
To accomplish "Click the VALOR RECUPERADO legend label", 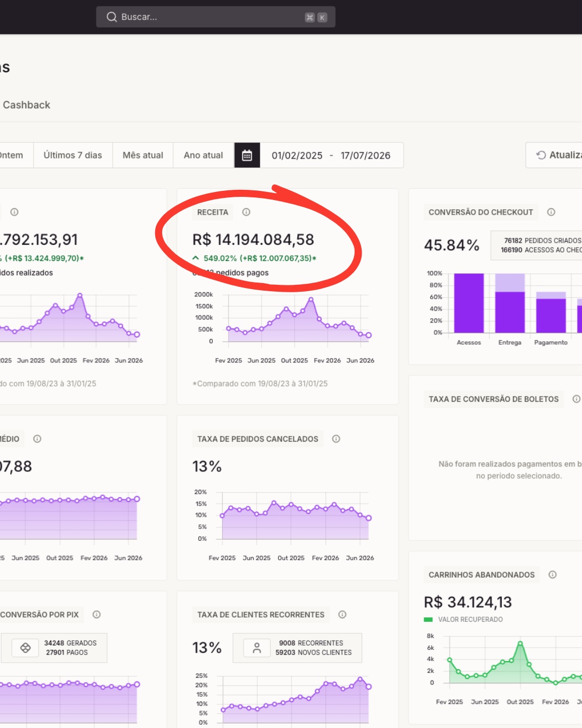I will (x=470, y=620).
